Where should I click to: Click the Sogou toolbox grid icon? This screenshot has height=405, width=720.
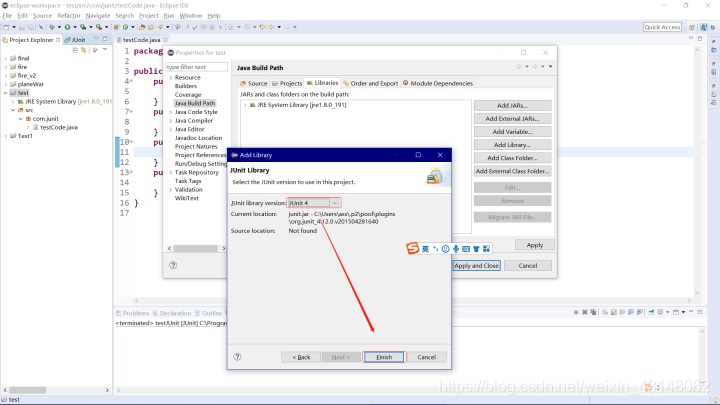tap(486, 249)
